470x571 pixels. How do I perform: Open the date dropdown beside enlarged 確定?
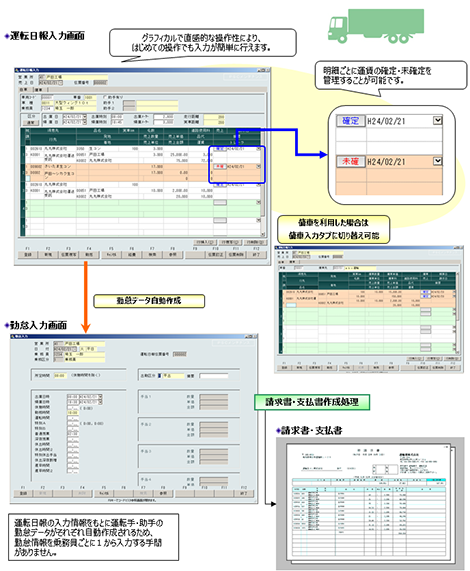(437, 121)
